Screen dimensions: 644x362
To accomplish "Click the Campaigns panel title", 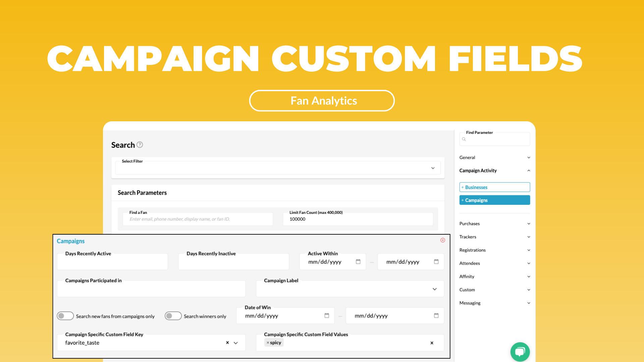I will [x=71, y=241].
